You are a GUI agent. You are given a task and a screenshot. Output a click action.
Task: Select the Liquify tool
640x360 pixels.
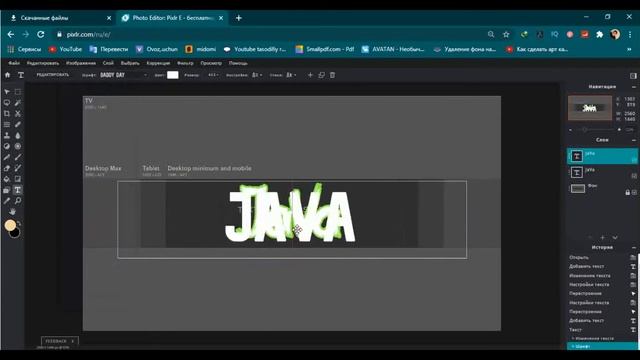click(x=7, y=124)
